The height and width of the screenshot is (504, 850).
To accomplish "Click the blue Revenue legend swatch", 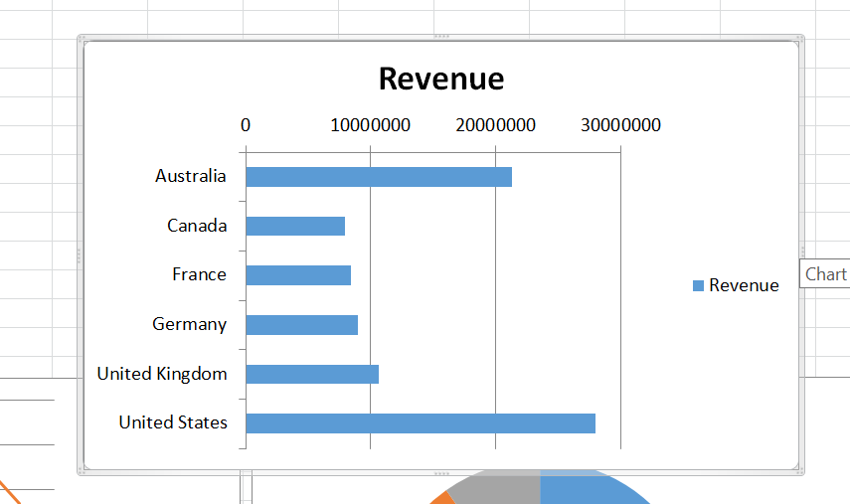I will pyautogui.click(x=698, y=286).
